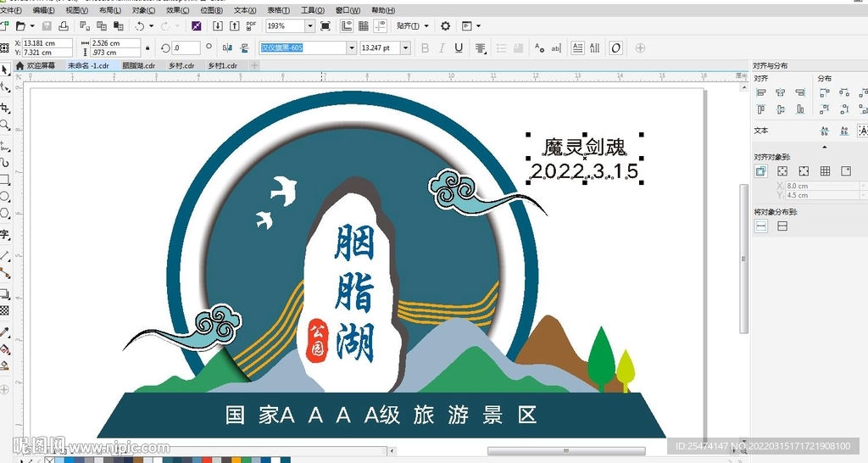Click the Import icon with down arrow
This screenshot has width=868, height=463.
(x=218, y=26)
